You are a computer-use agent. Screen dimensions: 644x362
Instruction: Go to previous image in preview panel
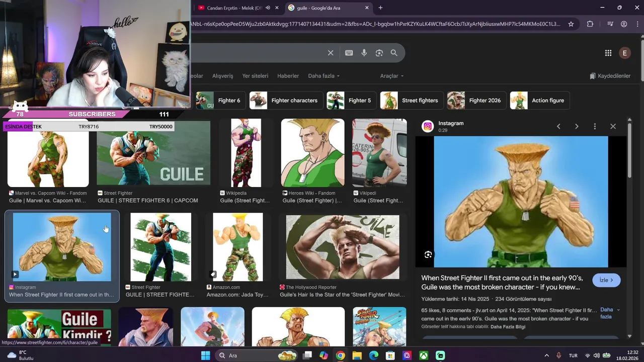pos(558,126)
